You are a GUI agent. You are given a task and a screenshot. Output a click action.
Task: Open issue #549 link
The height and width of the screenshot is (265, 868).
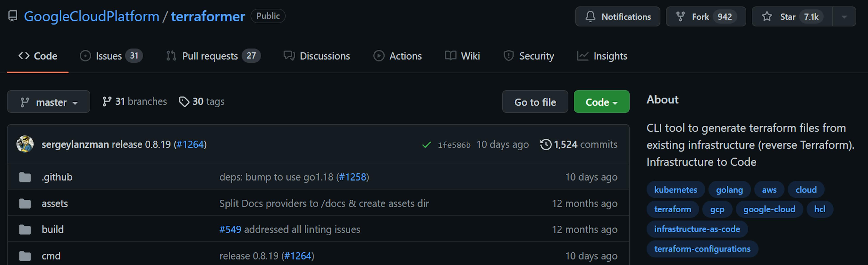(x=230, y=230)
